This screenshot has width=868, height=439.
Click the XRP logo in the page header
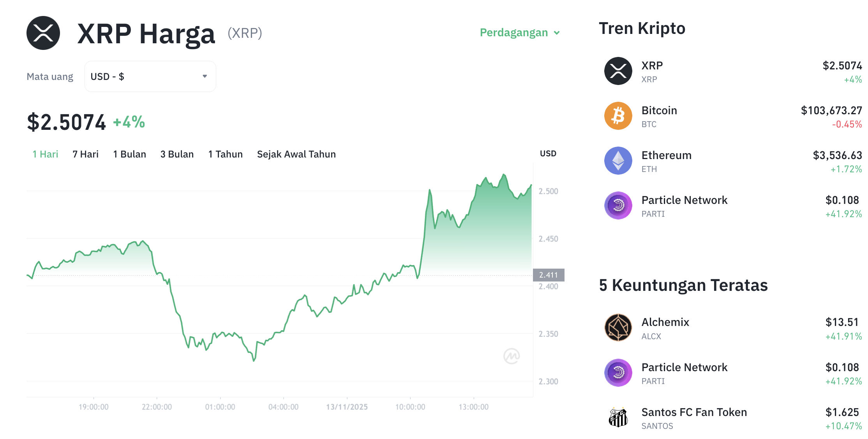[x=44, y=33]
